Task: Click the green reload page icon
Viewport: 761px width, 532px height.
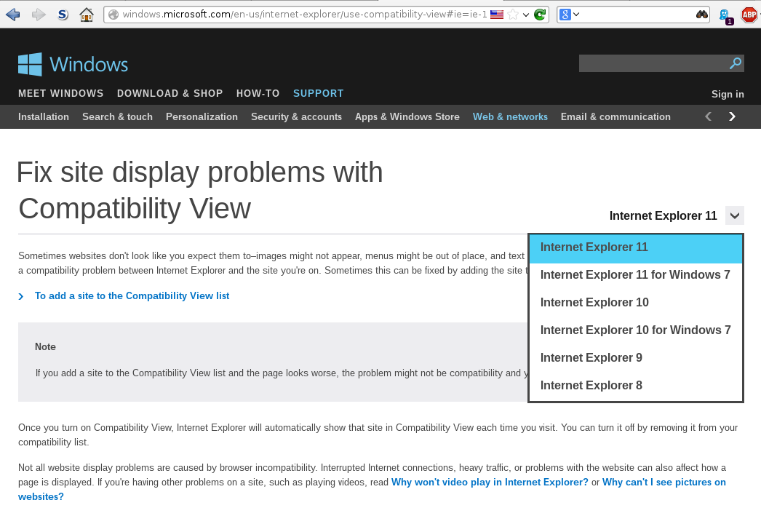Action: [540, 15]
